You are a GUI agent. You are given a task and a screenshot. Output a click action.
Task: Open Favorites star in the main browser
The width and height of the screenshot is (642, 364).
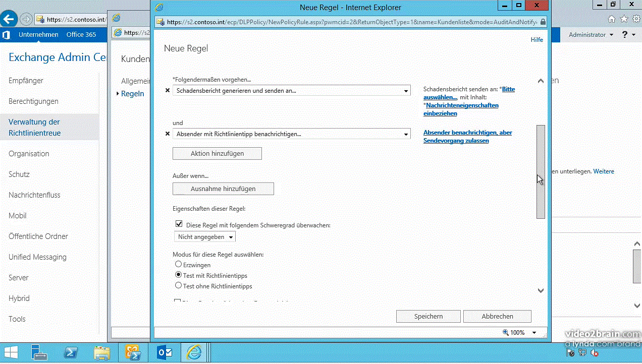624,19
